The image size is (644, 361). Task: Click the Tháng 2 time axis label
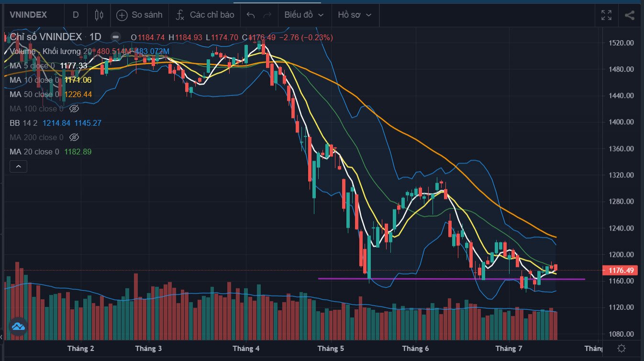[x=81, y=349]
